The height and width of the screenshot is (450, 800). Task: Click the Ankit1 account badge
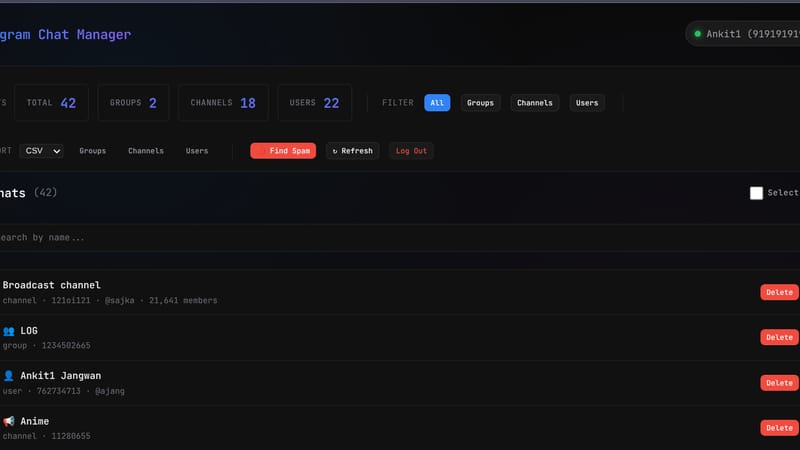(743, 34)
